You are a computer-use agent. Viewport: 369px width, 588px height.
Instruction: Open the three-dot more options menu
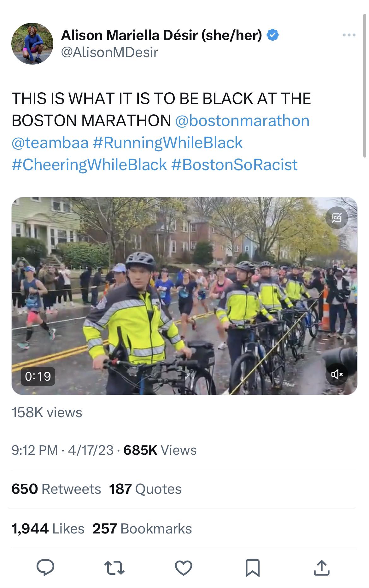pyautogui.click(x=349, y=35)
